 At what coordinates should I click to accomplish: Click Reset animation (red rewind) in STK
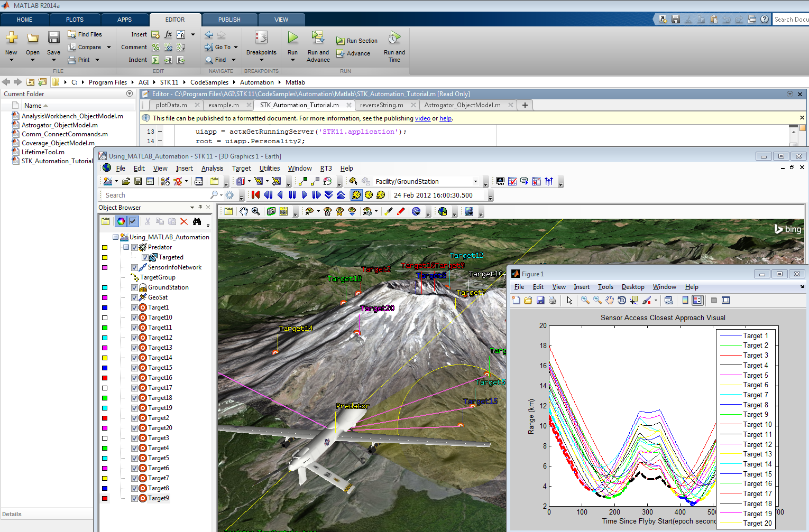click(x=256, y=195)
